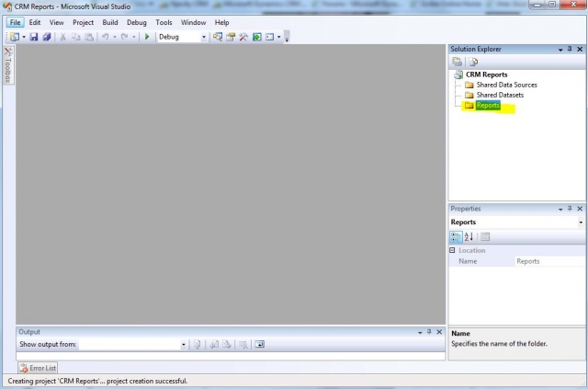The image size is (588, 389).
Task: Click Go to Next Message icon in Output
Action: point(227,344)
